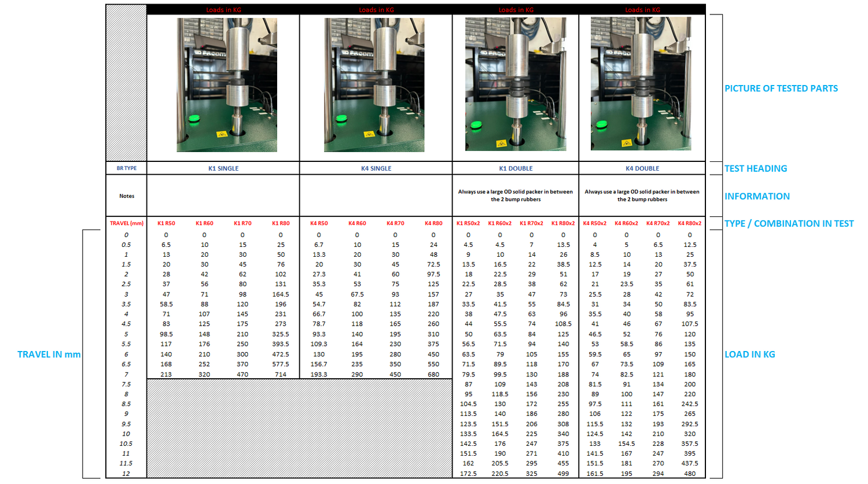Select the K1 SINGLE heading cell
The width and height of the screenshot is (868, 484).
(x=223, y=168)
